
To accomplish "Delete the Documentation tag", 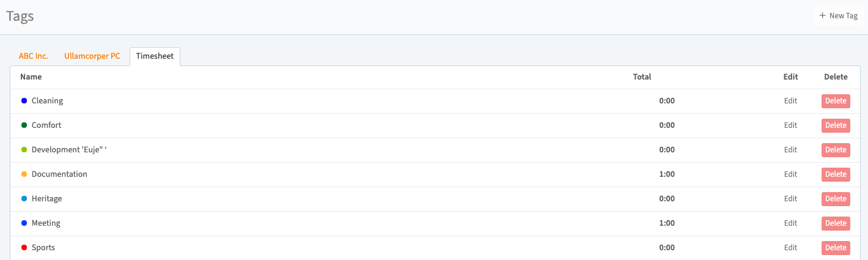I will tap(836, 174).
